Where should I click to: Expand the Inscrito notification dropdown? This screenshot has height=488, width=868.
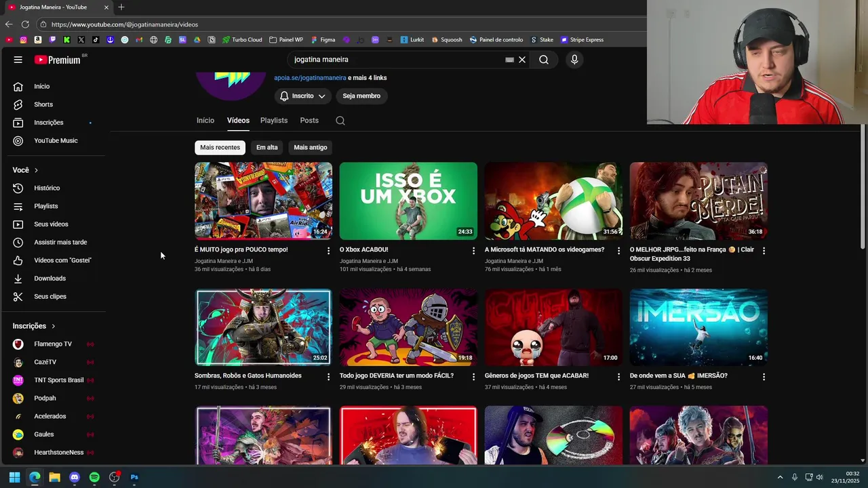(302, 96)
